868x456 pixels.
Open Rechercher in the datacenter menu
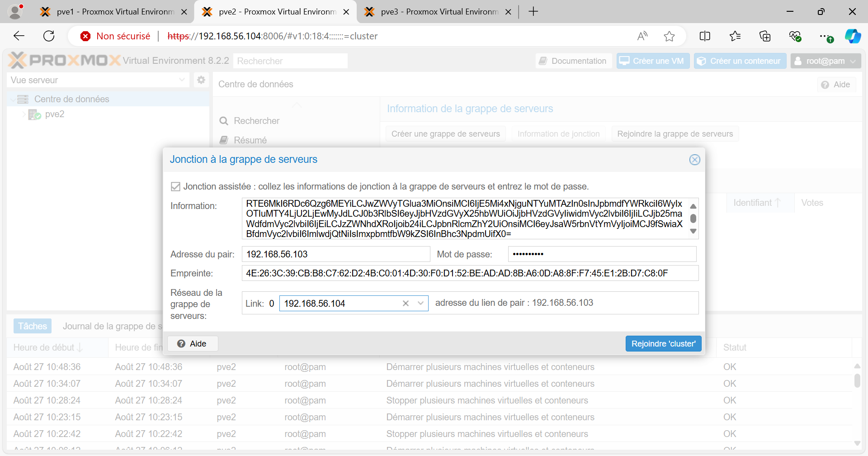click(256, 121)
